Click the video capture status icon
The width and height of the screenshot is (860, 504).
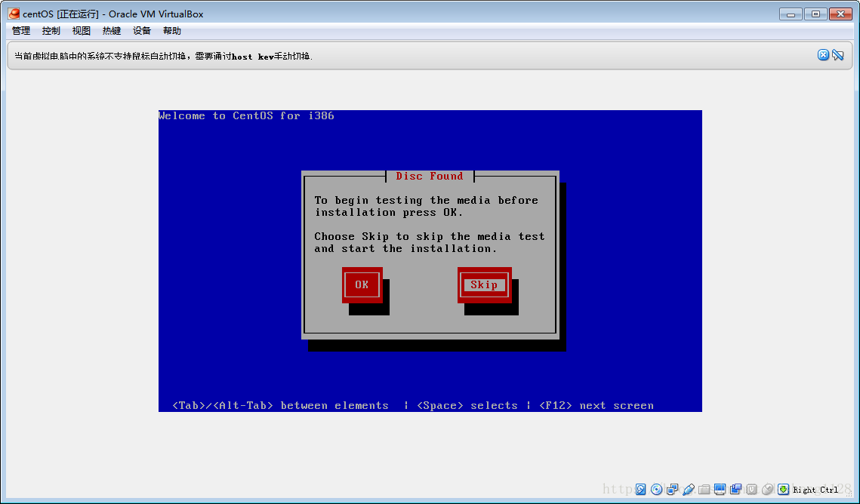[x=735, y=489]
